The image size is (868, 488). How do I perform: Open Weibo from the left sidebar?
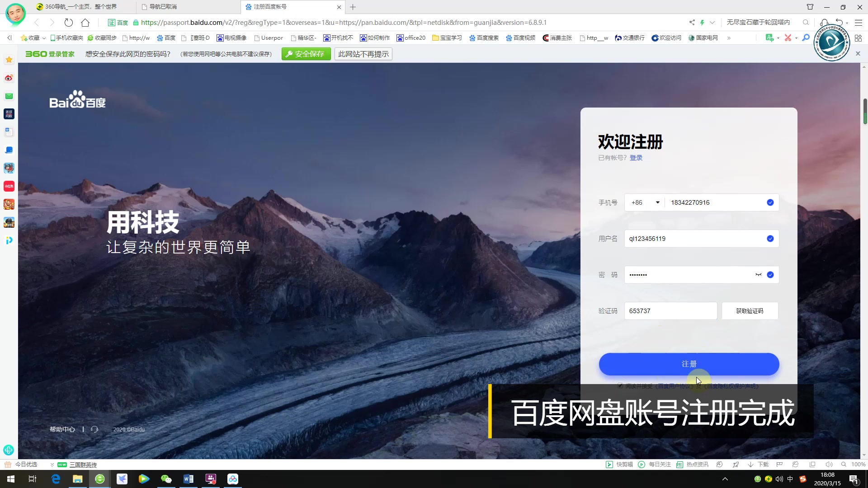click(9, 78)
